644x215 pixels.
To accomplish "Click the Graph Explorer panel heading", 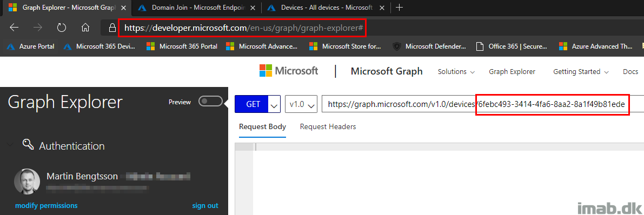I will point(65,102).
